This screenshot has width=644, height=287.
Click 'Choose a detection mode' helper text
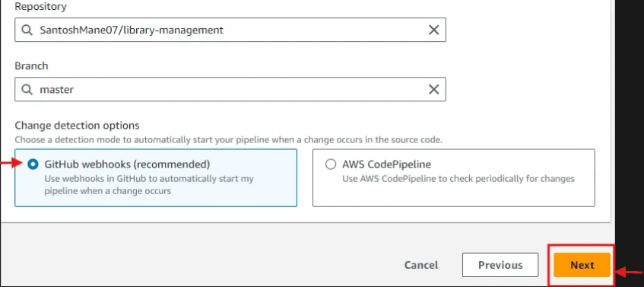[x=228, y=140]
